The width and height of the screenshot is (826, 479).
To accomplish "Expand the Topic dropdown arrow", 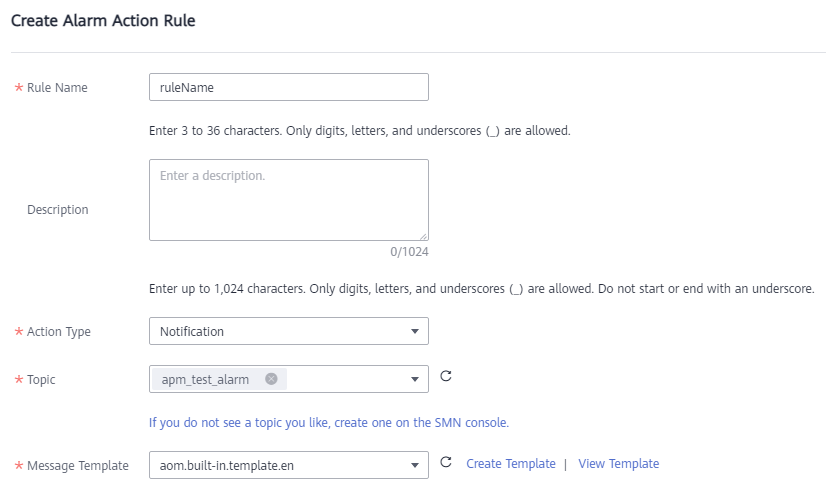I will [x=415, y=379].
